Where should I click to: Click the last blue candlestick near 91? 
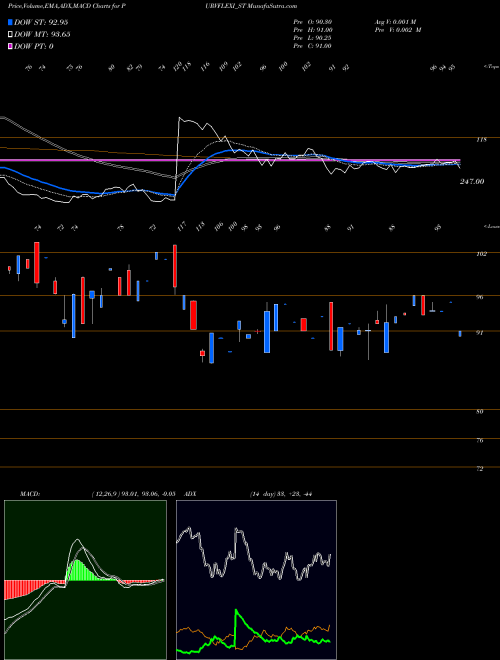coord(460,334)
